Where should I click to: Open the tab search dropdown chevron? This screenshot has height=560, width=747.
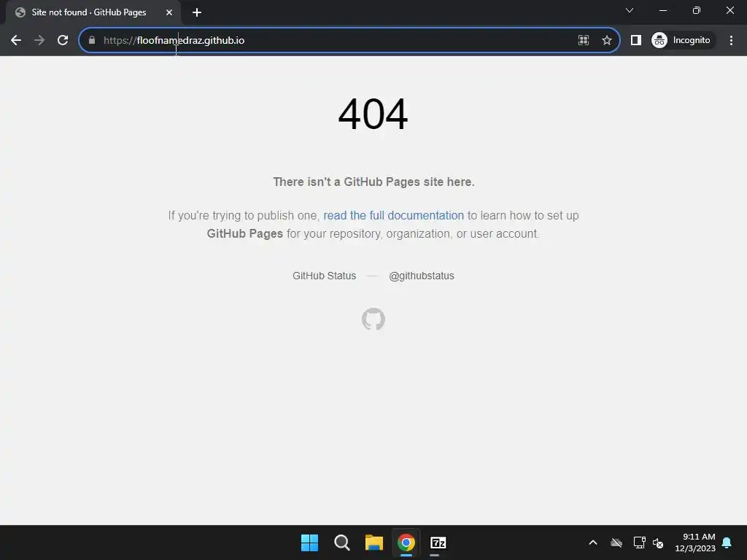tap(630, 10)
